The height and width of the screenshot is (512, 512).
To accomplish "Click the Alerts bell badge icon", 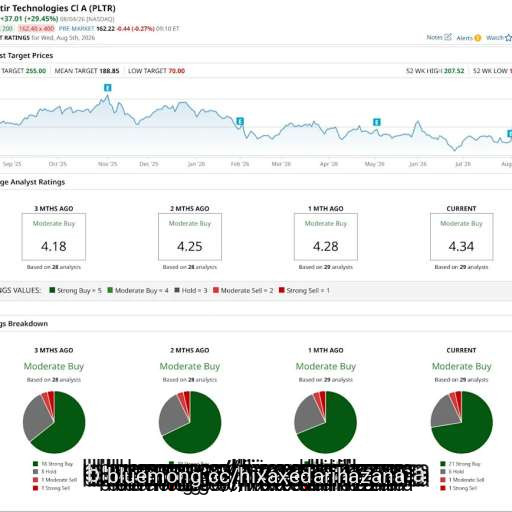I will click(477, 38).
